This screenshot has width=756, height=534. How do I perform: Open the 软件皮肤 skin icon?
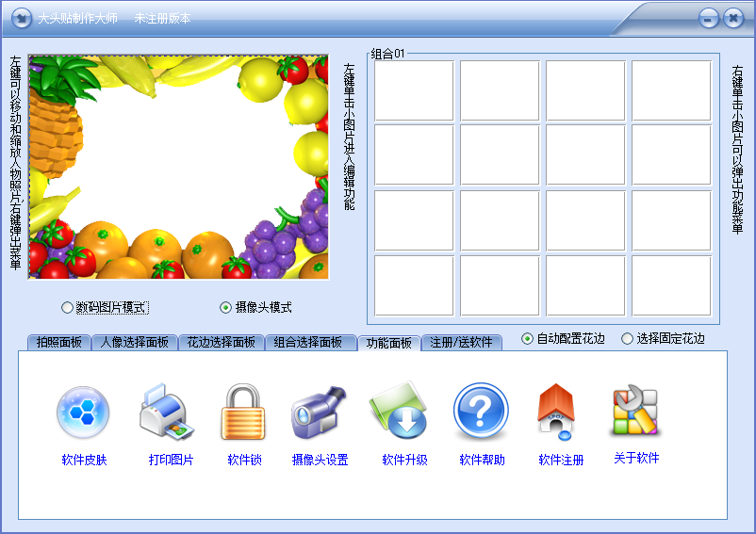tap(83, 413)
